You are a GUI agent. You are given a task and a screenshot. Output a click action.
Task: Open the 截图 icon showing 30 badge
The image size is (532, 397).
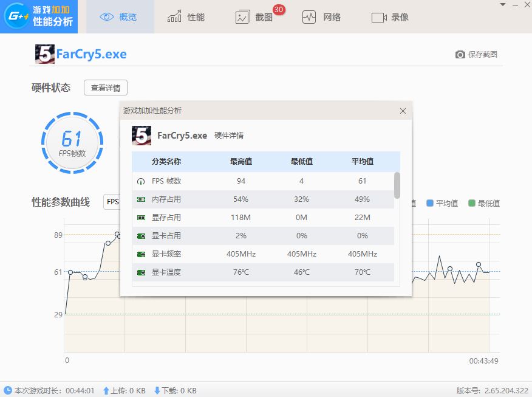click(242, 17)
